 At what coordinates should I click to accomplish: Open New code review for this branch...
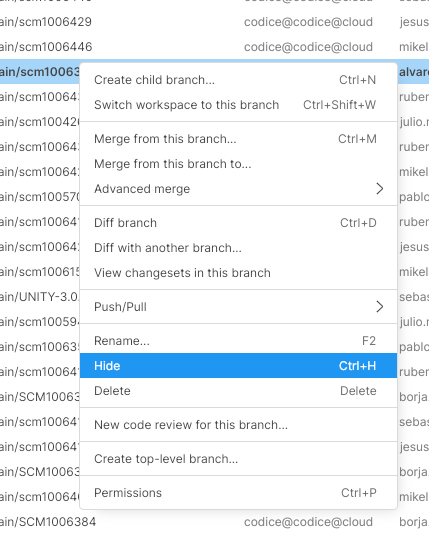pos(238,425)
